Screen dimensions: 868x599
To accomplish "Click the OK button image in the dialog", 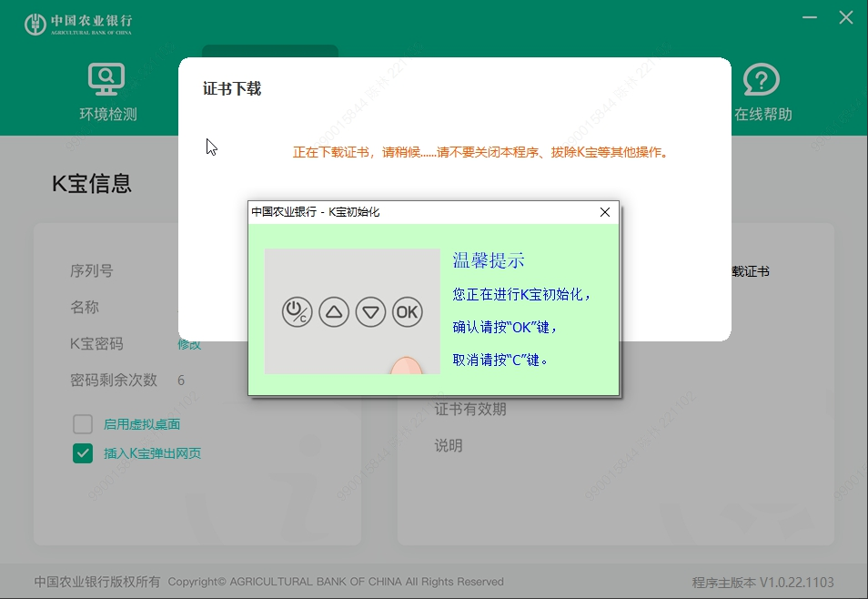I will point(408,312).
